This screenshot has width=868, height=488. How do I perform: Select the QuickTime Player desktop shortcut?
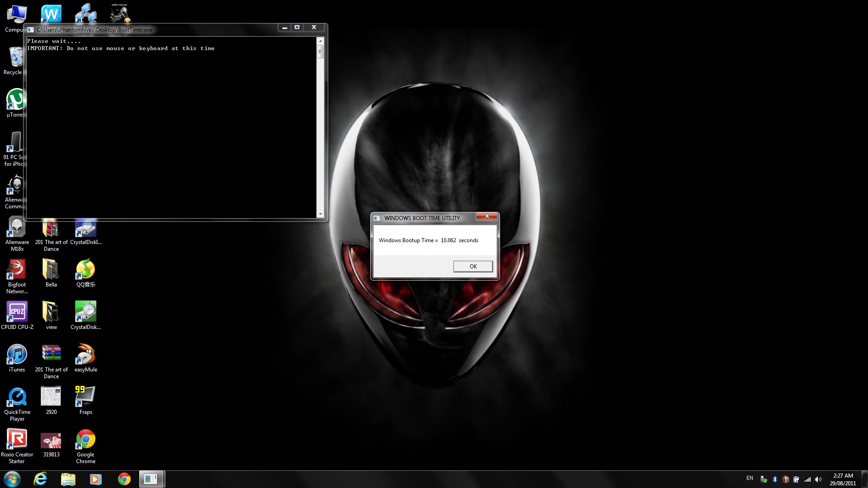(17, 404)
